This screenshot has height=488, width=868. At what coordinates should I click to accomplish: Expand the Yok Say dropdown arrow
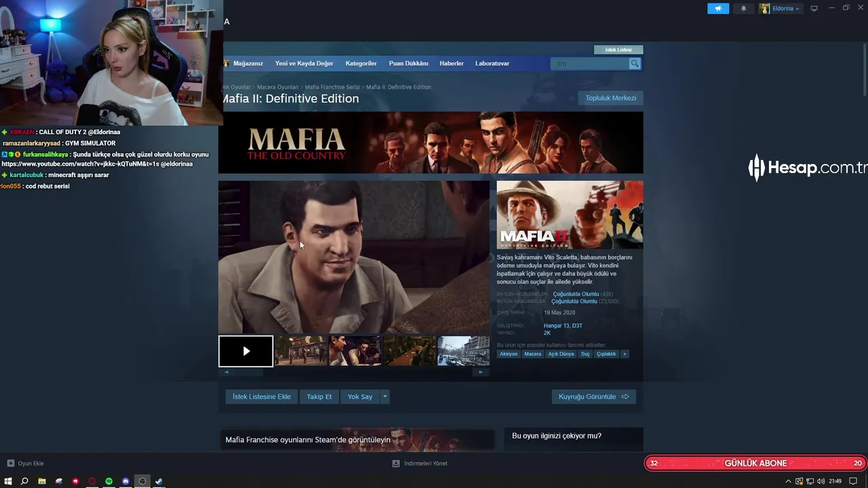pyautogui.click(x=385, y=396)
